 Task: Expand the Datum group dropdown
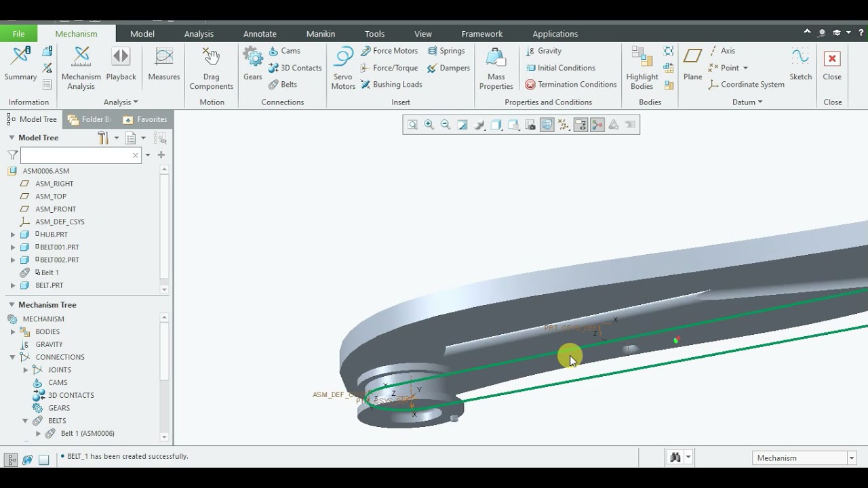point(747,102)
